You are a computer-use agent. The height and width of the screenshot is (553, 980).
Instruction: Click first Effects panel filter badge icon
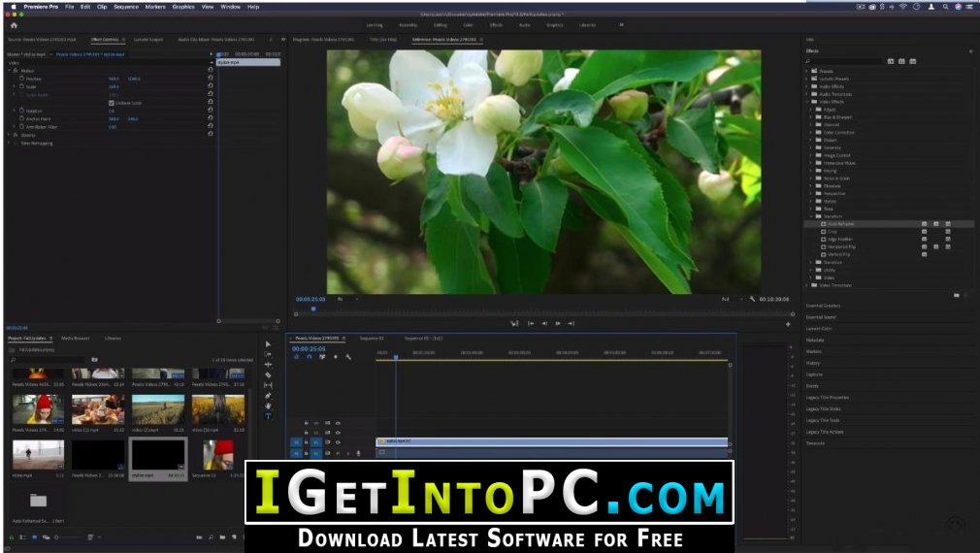[x=890, y=61]
